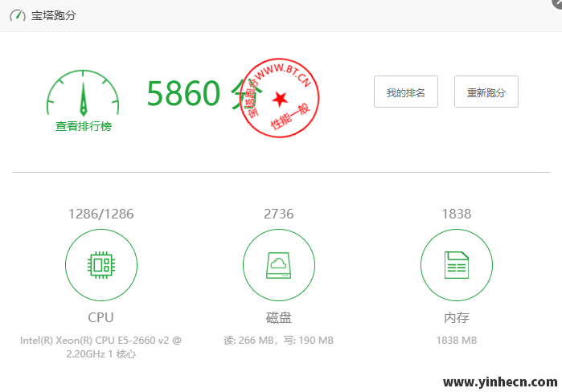Select the 内存 memory icon

pyautogui.click(x=456, y=265)
